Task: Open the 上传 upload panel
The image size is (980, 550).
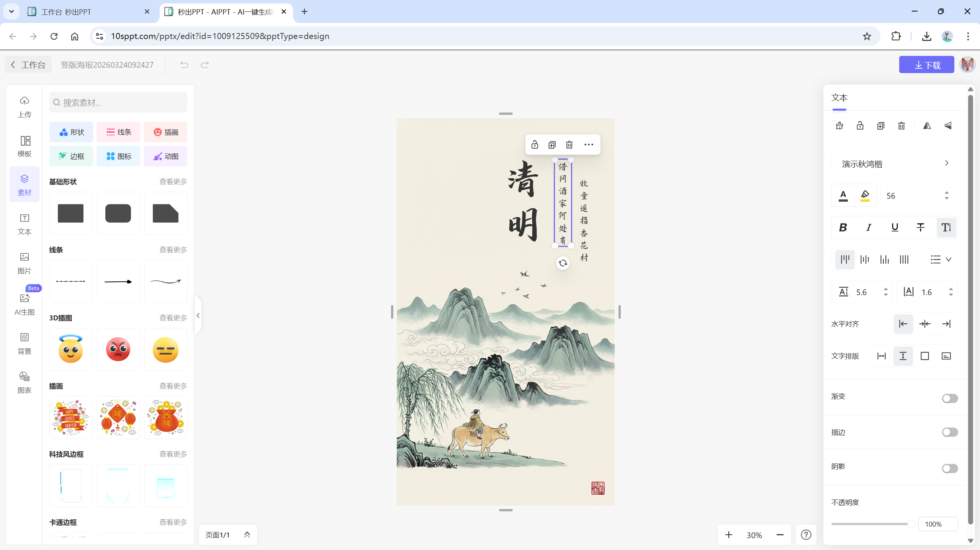Action: (25, 107)
